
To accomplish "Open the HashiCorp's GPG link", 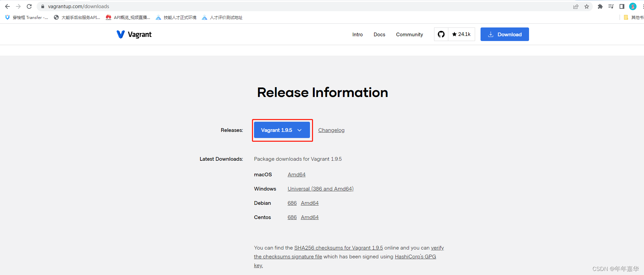I will click(415, 257).
